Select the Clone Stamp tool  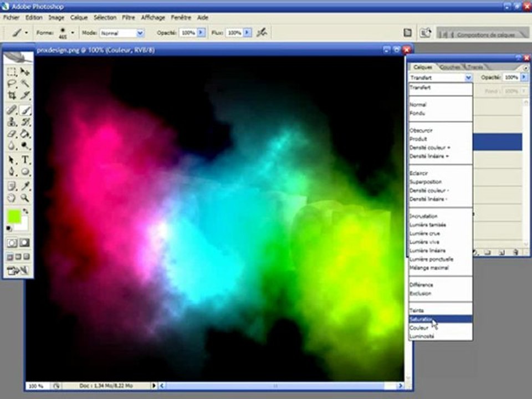click(x=12, y=121)
